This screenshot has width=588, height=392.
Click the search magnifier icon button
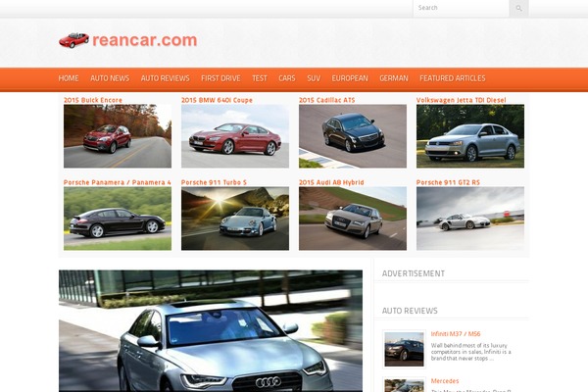pos(518,8)
